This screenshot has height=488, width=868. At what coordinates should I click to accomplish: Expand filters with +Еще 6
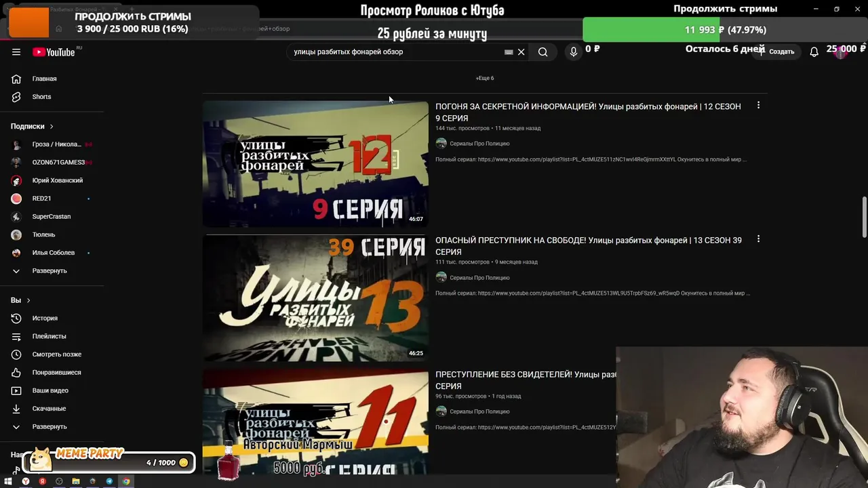485,78
